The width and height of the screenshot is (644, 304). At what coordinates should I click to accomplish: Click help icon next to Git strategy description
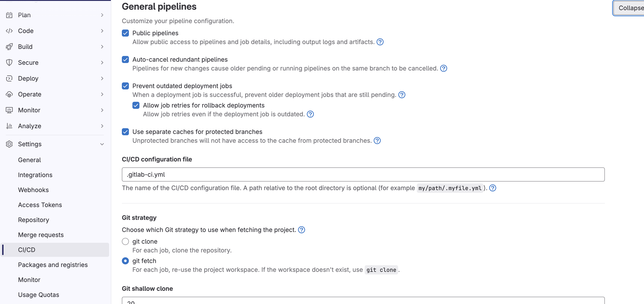[302, 230]
